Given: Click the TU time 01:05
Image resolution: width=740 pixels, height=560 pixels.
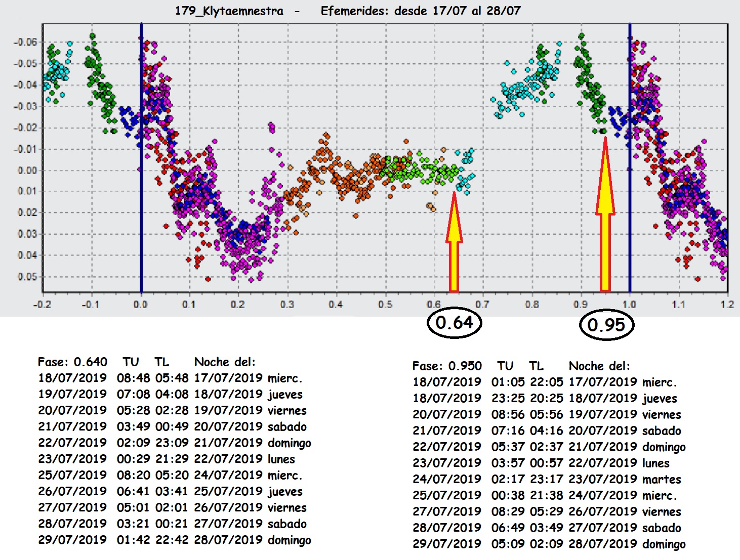Looking at the screenshot, I should [x=508, y=382].
